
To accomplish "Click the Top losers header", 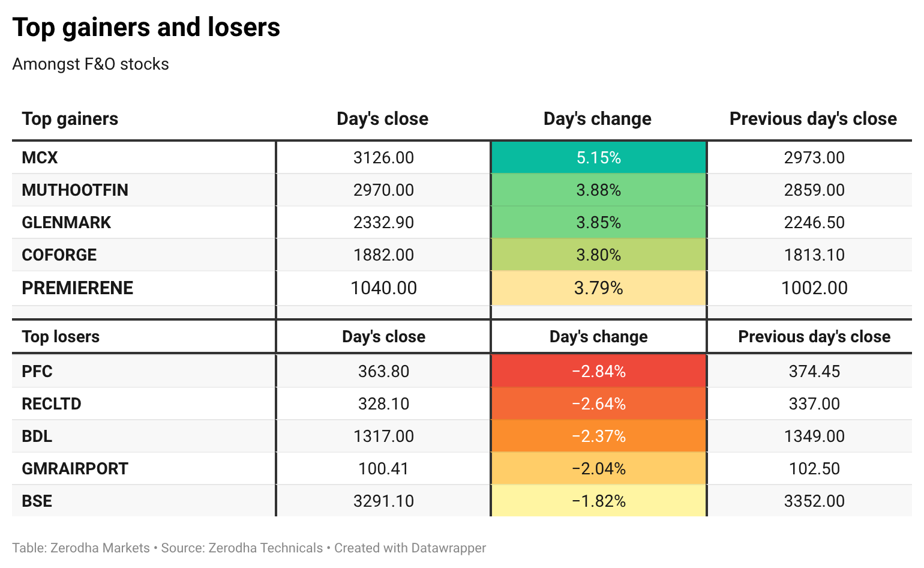I will pos(61,336).
